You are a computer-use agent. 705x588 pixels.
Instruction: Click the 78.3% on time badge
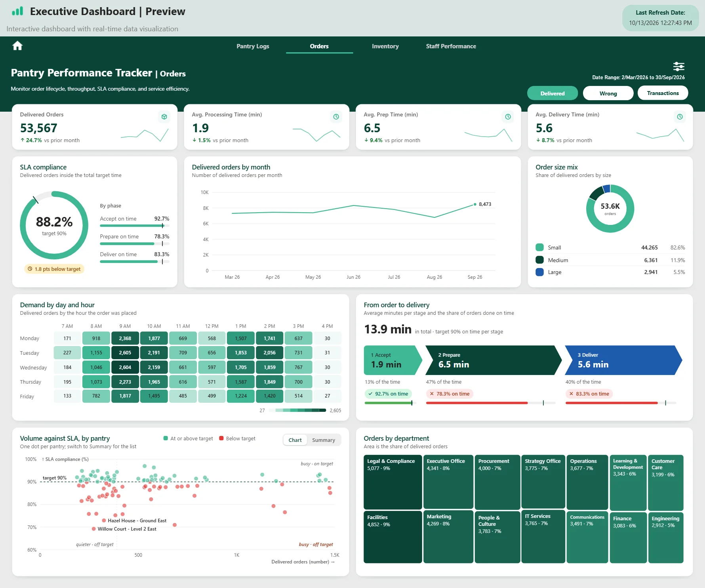(x=450, y=394)
